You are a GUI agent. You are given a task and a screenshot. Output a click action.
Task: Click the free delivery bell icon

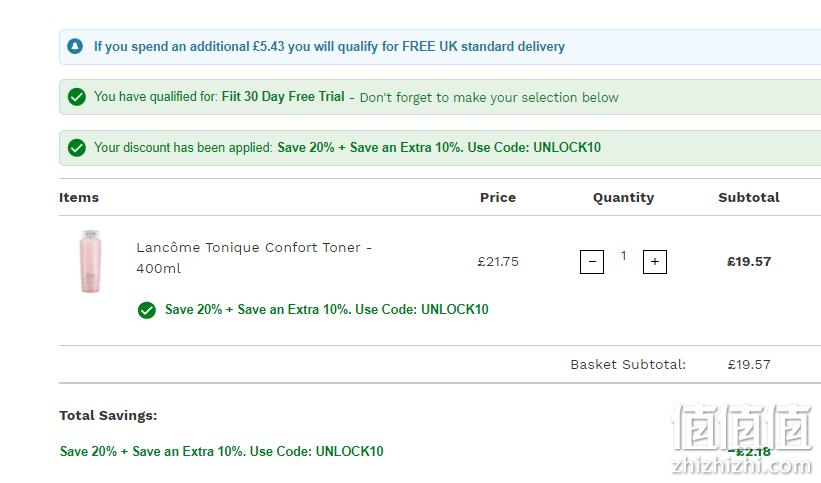[x=75, y=47]
